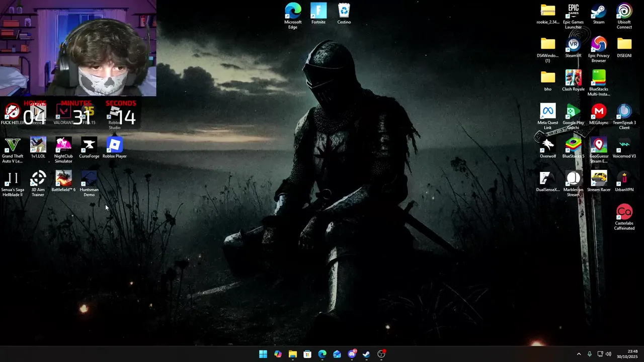Launch Stream Racer shortcut
This screenshot has height=362, width=644.
click(599, 181)
